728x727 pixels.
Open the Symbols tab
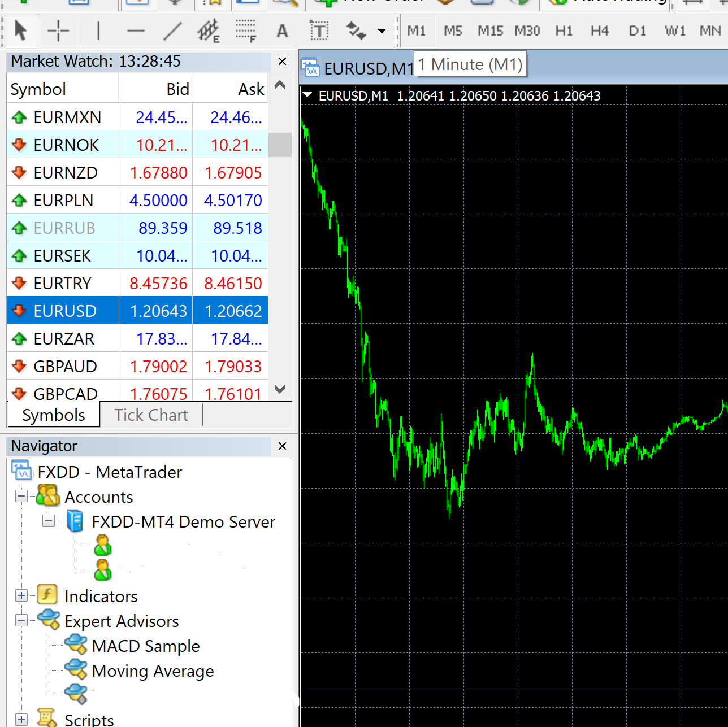[54, 415]
